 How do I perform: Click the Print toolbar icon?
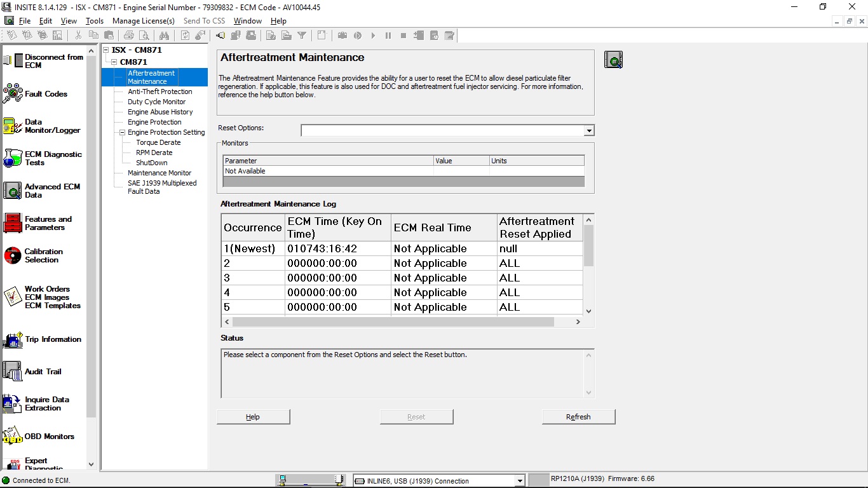128,36
